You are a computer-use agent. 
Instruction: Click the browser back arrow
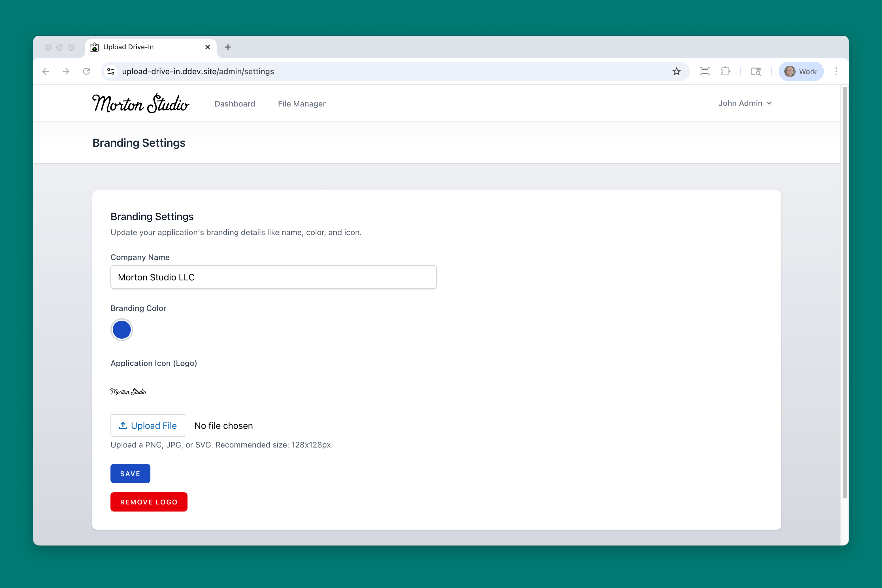coord(46,71)
